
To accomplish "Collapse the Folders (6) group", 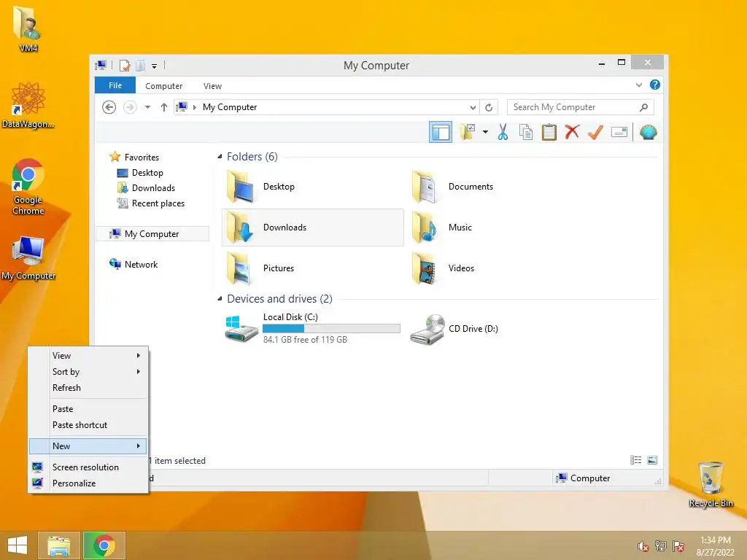I will tap(220, 156).
